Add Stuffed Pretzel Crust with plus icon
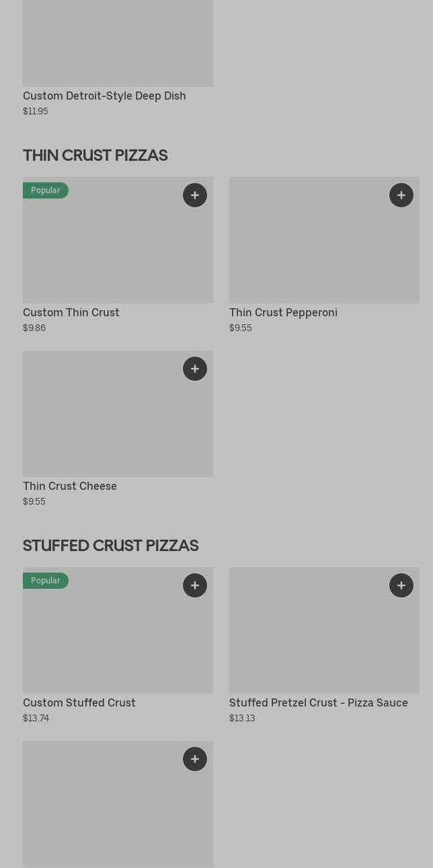The width and height of the screenshot is (433, 868). click(401, 585)
